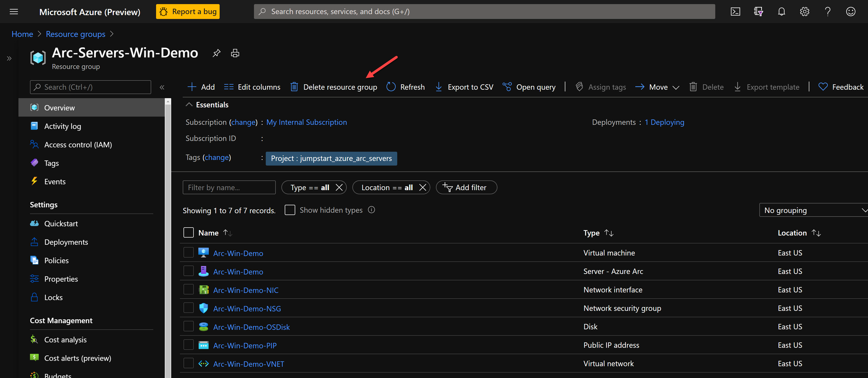Screen dimensions: 868x378
Task: Remove the Type == all filter
Action: point(339,188)
